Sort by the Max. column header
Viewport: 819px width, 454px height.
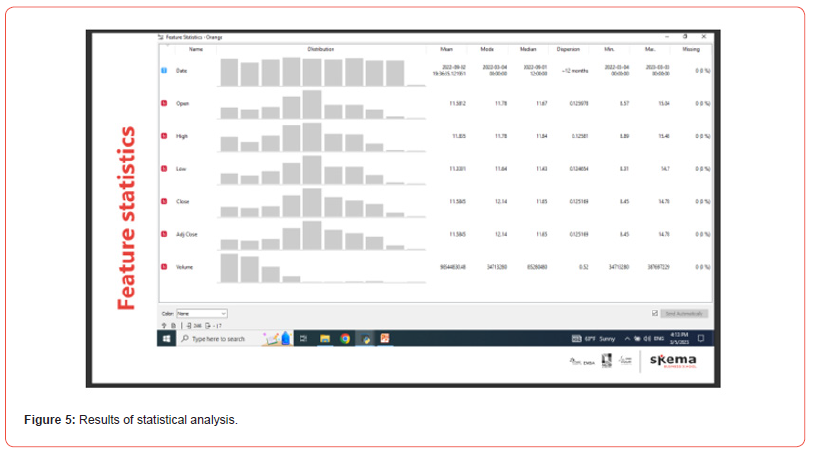[650, 49]
